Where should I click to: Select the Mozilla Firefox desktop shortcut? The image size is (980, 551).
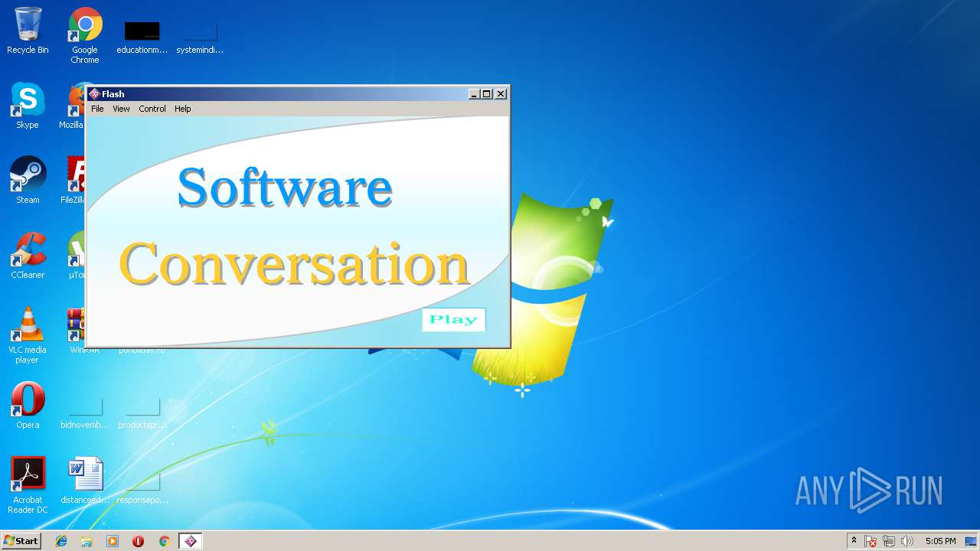tap(73, 106)
